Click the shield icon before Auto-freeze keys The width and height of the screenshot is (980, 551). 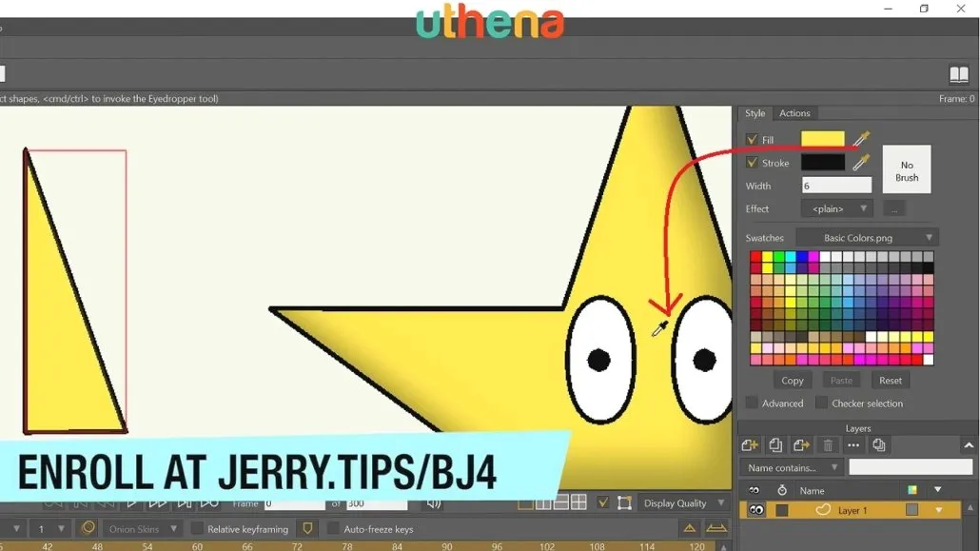click(x=307, y=528)
